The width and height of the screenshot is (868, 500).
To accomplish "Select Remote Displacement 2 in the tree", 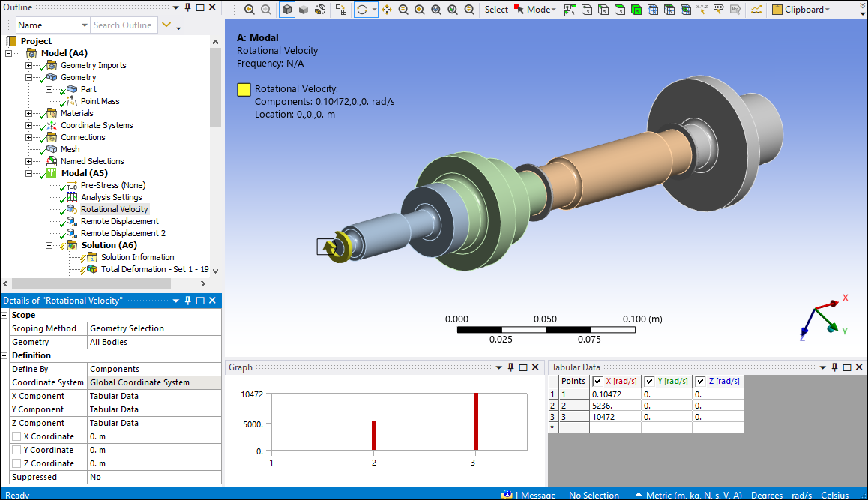I will tap(123, 233).
